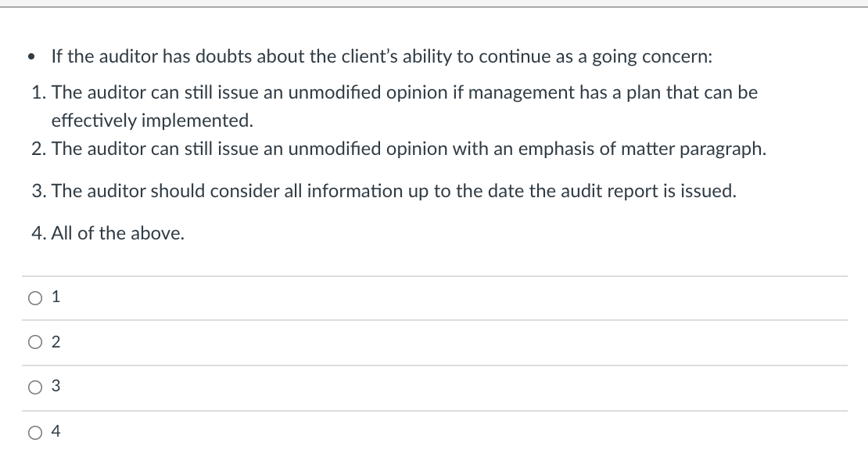Mark "All of the above" by selecting option 4
The image size is (868, 468).
34,431
